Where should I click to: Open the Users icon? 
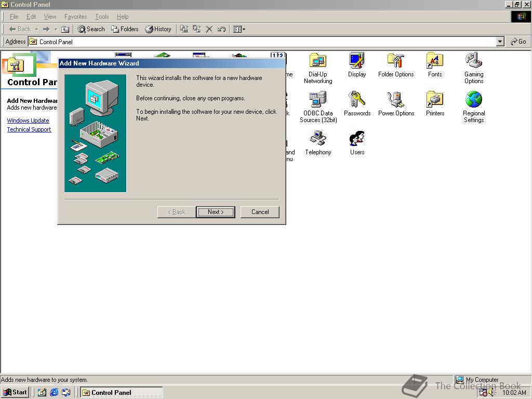click(357, 143)
